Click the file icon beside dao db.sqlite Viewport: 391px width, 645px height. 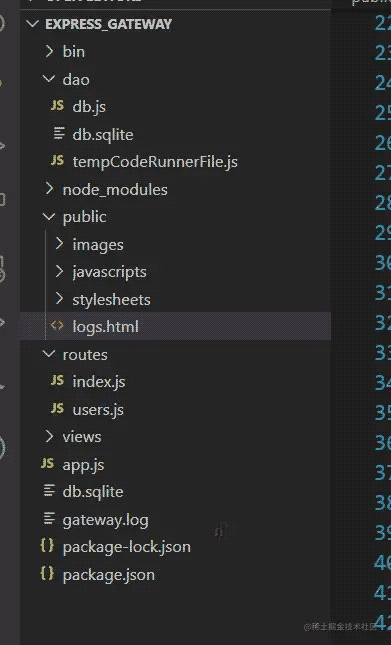pyautogui.click(x=59, y=133)
